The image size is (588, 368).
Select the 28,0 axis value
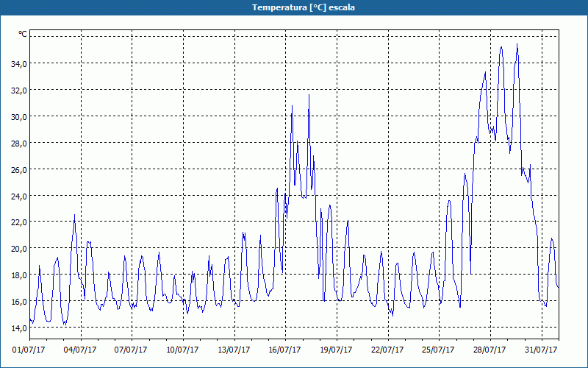(x=19, y=143)
